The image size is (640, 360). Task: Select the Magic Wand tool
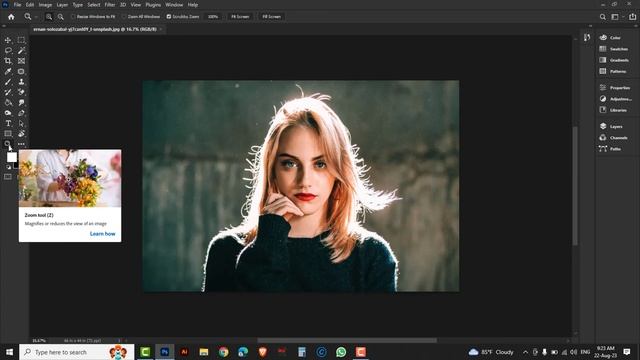(21, 51)
